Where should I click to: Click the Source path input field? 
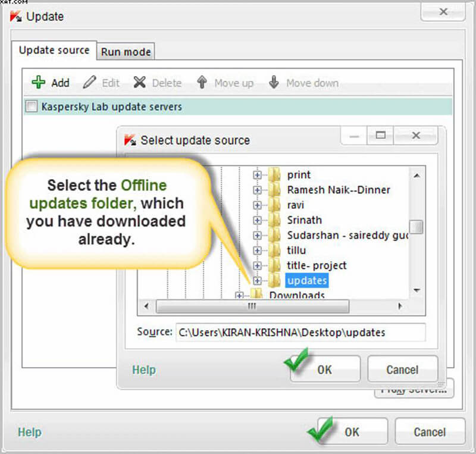[x=300, y=333]
